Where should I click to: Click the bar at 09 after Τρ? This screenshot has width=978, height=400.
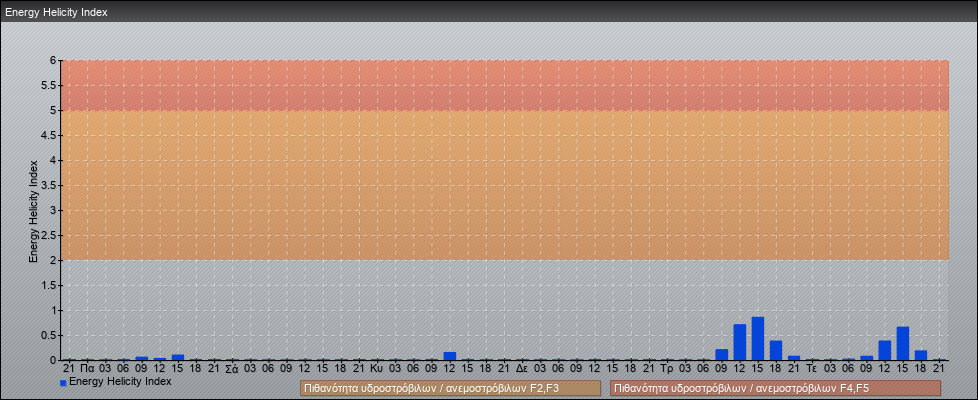tap(722, 354)
